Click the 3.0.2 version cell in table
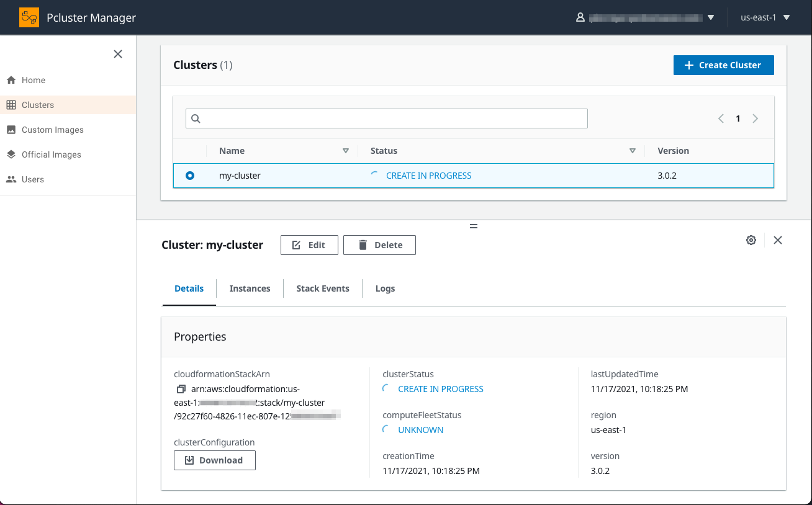Image resolution: width=812 pixels, height=505 pixels. [667, 176]
